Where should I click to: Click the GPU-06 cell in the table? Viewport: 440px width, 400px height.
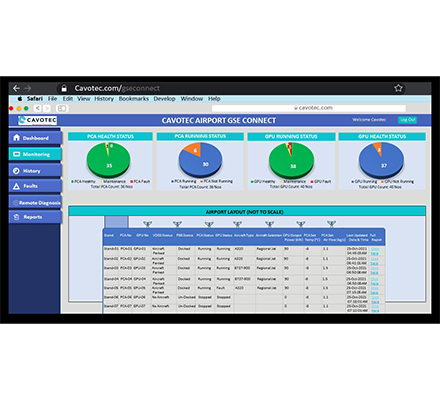[140, 297]
